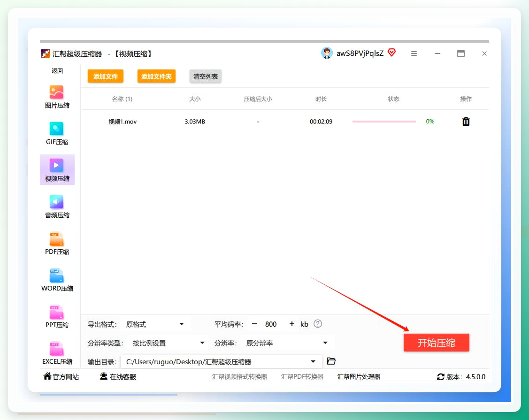Click the 大小 column header
The width and height of the screenshot is (529, 420).
pyautogui.click(x=195, y=99)
